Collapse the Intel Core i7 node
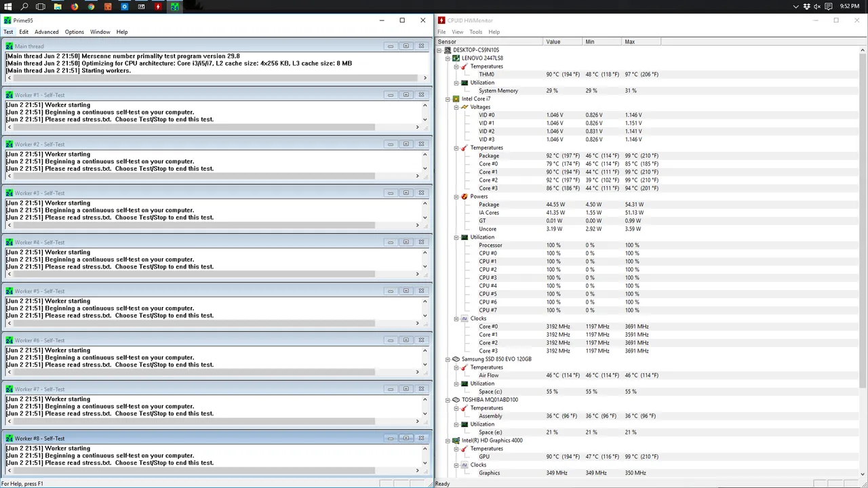Screen dimensions: 868x488 (448, 99)
